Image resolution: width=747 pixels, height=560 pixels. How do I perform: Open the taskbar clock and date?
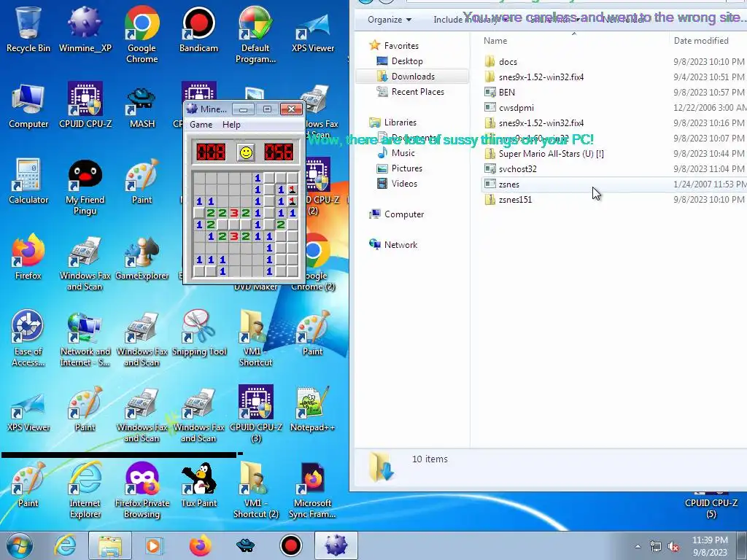710,546
